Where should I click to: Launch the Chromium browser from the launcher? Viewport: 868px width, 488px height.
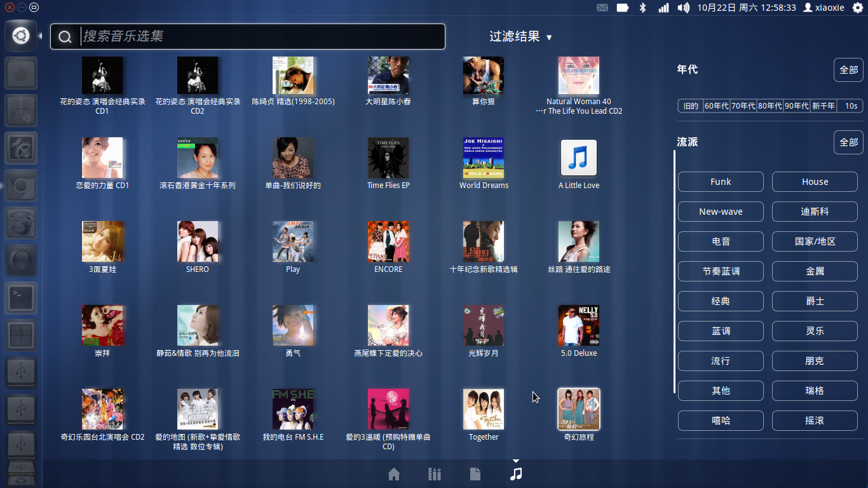click(21, 186)
